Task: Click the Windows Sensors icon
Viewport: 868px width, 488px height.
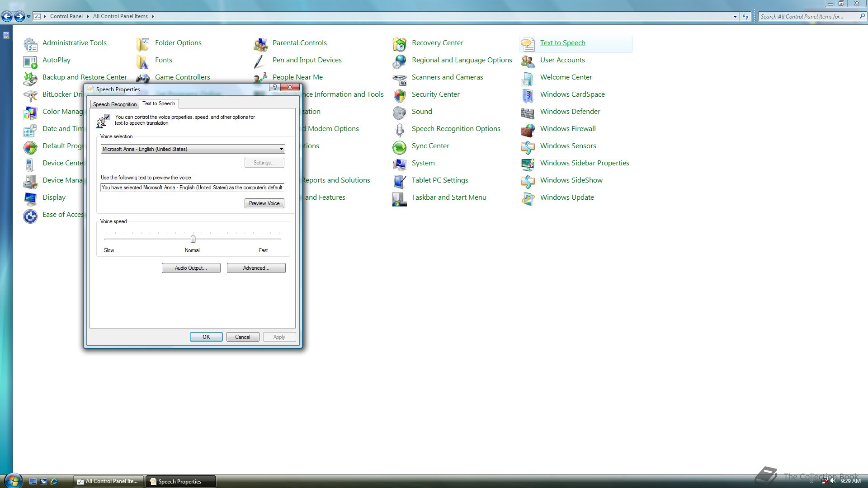Action: coord(528,147)
